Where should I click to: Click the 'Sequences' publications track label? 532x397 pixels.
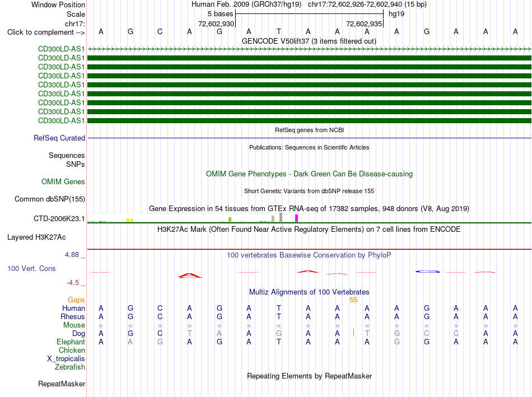(67, 156)
